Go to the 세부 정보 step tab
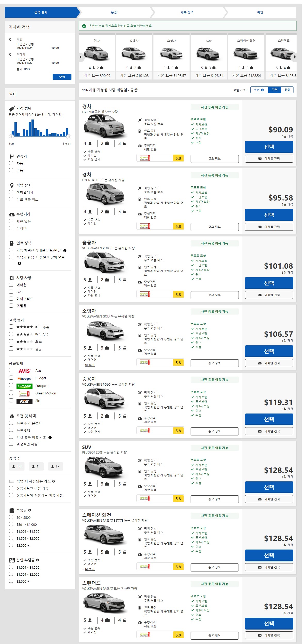302x644 pixels. click(187, 12)
